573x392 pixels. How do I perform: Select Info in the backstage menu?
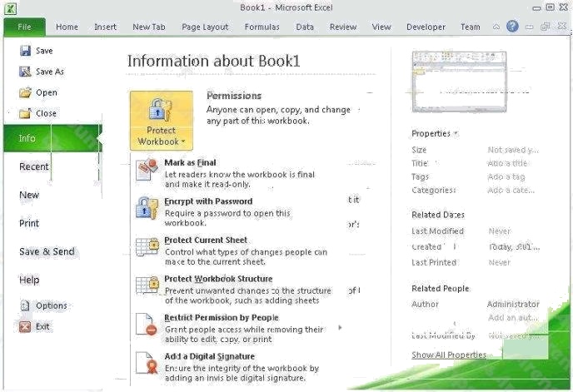pos(53,138)
